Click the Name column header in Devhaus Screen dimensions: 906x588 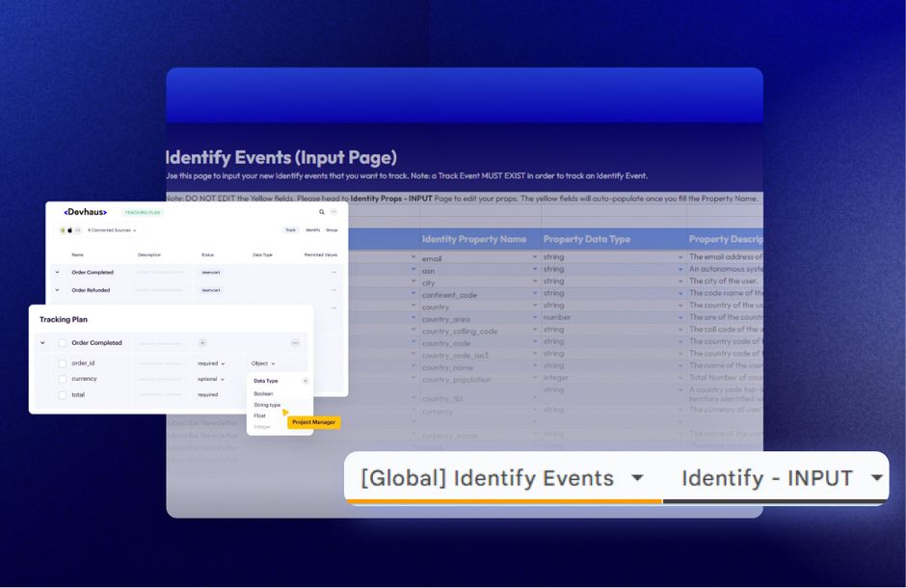[77, 254]
